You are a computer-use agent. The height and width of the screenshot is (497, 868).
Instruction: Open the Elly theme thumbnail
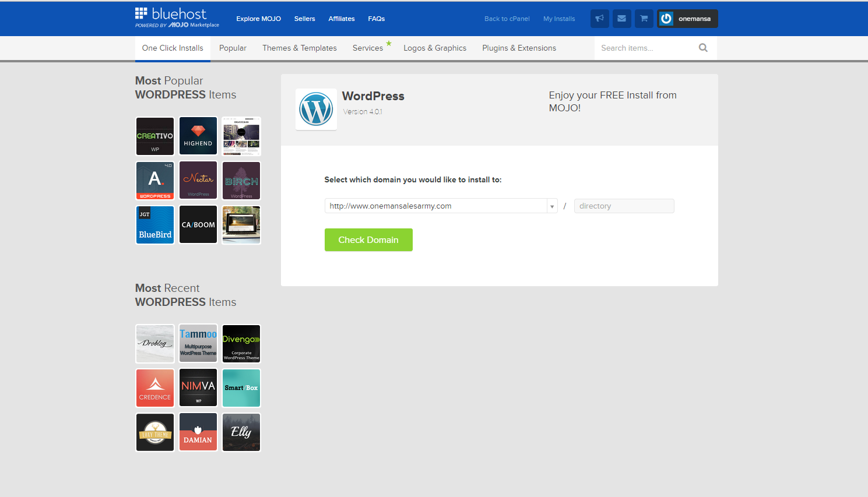(241, 432)
